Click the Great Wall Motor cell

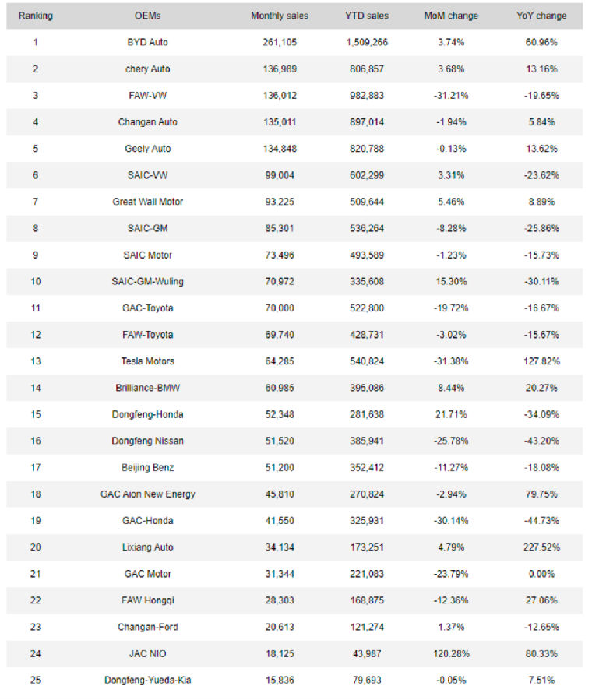click(148, 202)
